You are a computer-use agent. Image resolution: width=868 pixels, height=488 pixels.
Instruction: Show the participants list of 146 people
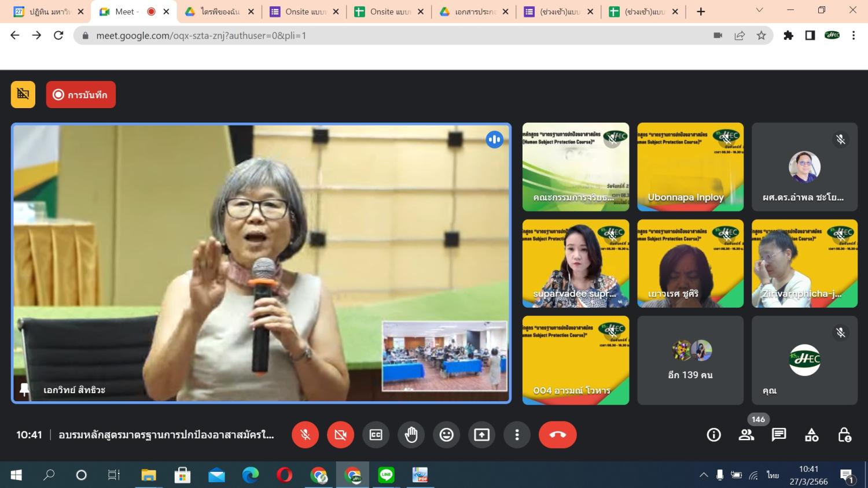tap(746, 435)
